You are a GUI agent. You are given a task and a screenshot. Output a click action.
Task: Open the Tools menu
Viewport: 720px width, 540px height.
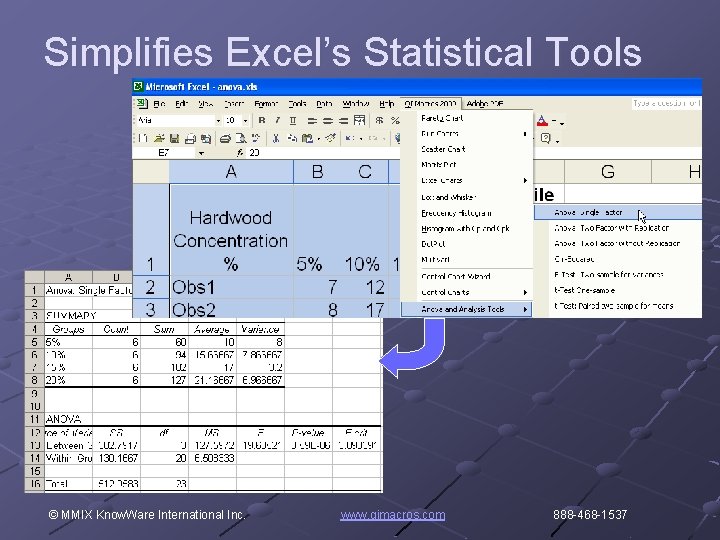pos(297,104)
